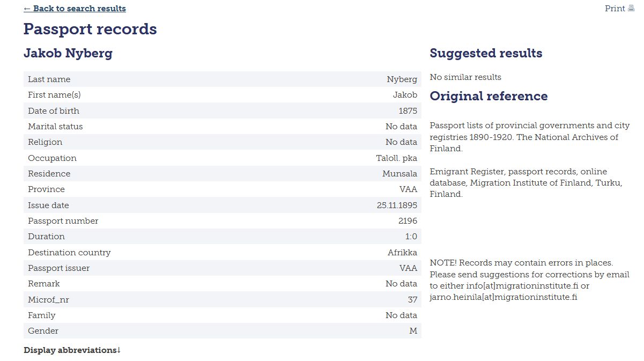Select the Issue date 25.11.1895

pos(397,205)
